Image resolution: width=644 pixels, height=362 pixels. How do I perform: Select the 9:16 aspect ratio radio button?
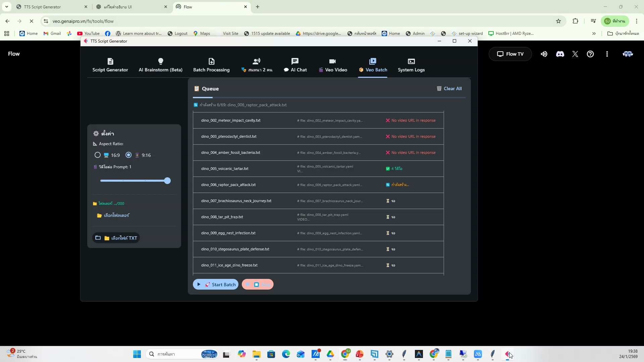(x=128, y=155)
